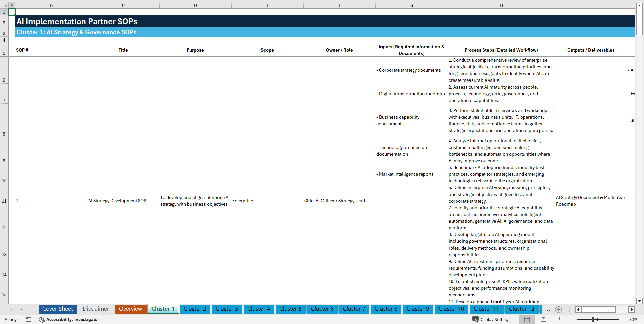The height and width of the screenshot is (324, 644).
Task: Select column H header
Action: coord(501,5)
